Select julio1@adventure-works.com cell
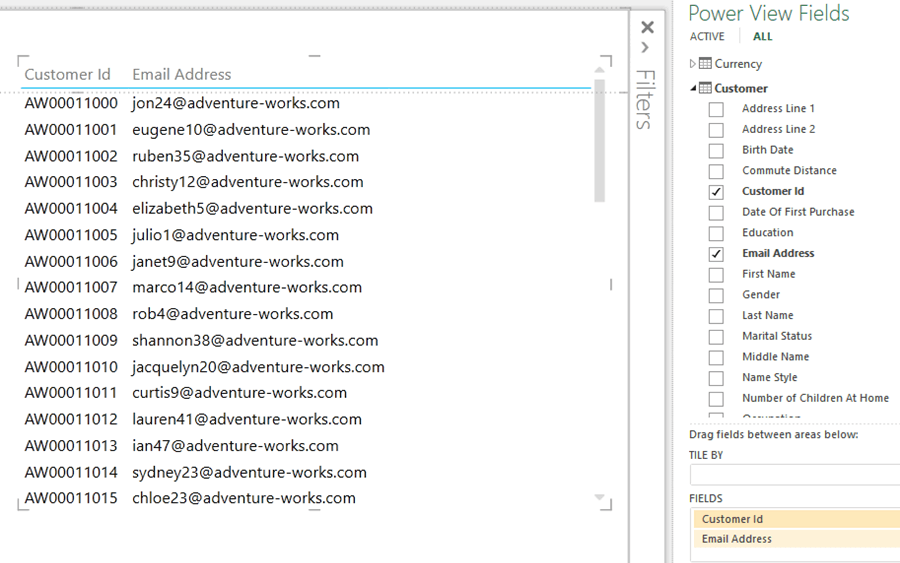 click(x=235, y=235)
